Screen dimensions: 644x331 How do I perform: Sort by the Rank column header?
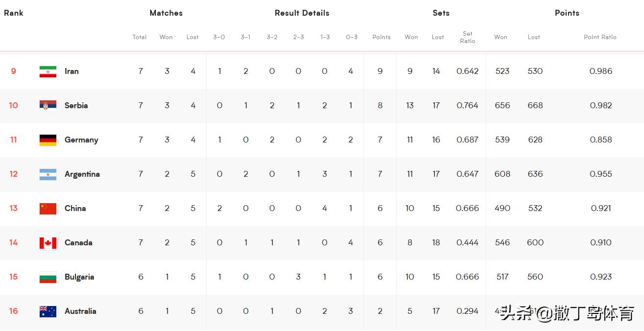click(14, 13)
